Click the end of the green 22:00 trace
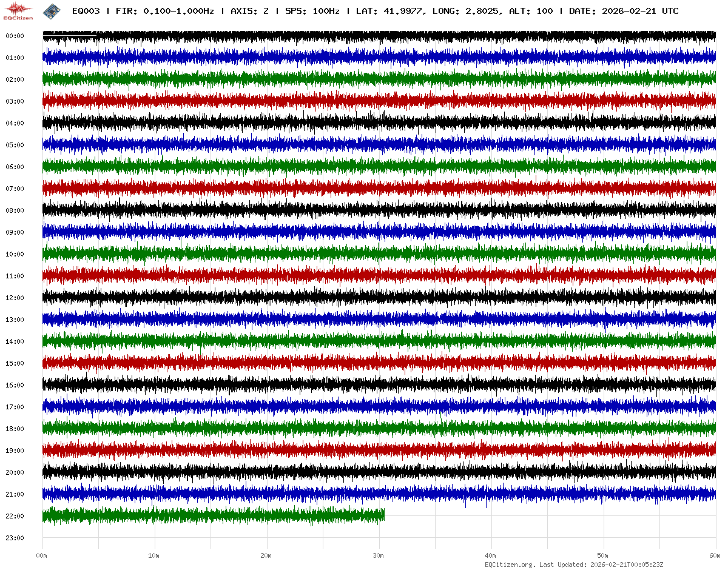The height and width of the screenshot is (570, 728). pyautogui.click(x=383, y=515)
